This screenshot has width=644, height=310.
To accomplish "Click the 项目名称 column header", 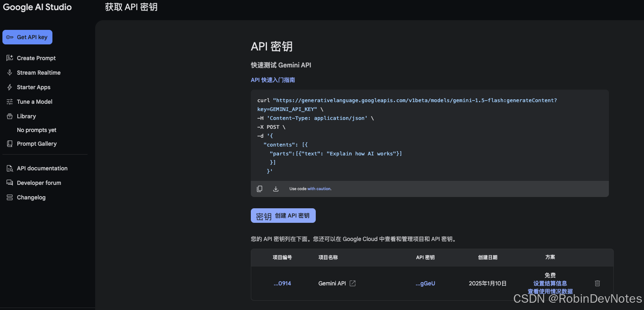I will [x=328, y=258].
